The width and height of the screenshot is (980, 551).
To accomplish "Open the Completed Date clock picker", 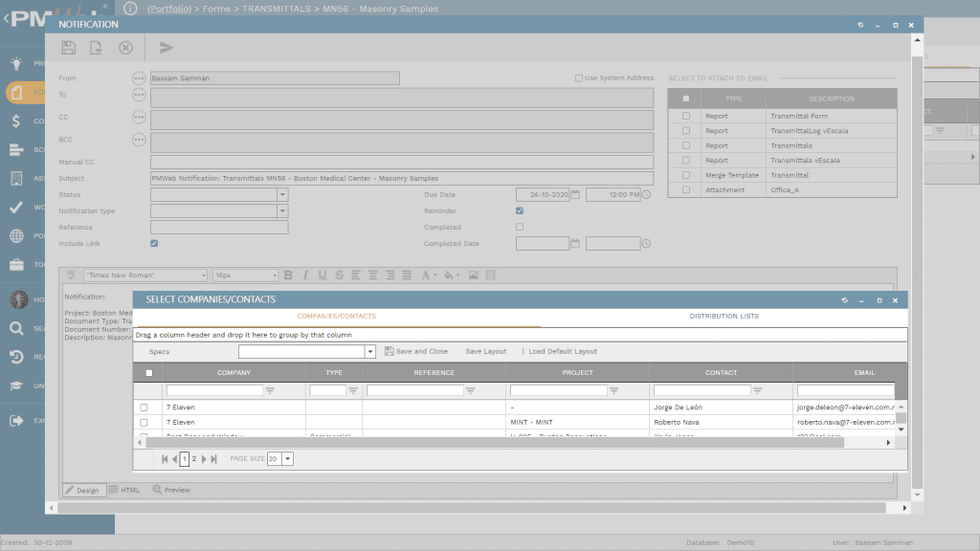I will (x=646, y=244).
